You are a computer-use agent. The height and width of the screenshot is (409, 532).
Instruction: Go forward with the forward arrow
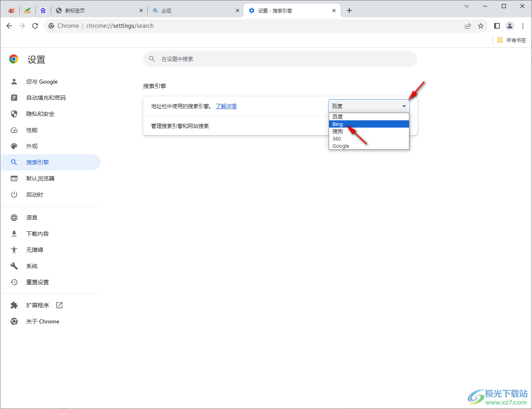(22, 26)
